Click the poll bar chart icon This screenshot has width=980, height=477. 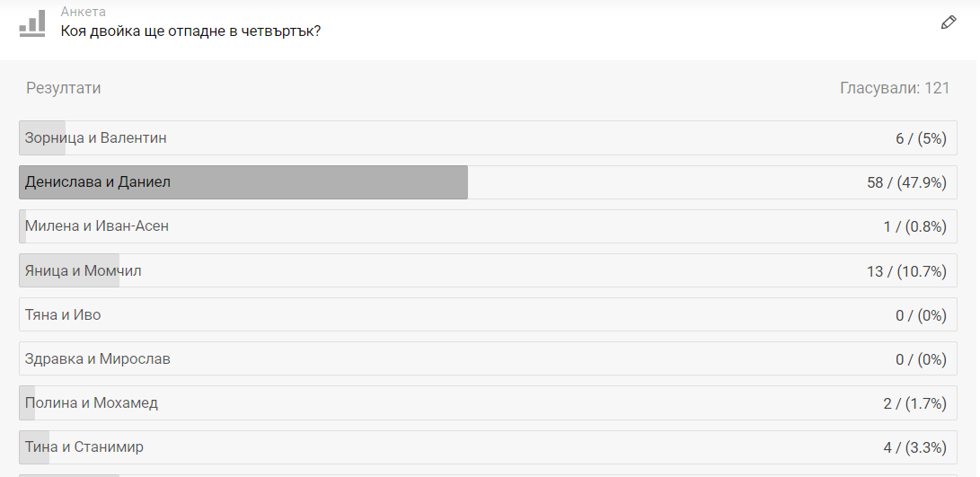pos(32,23)
